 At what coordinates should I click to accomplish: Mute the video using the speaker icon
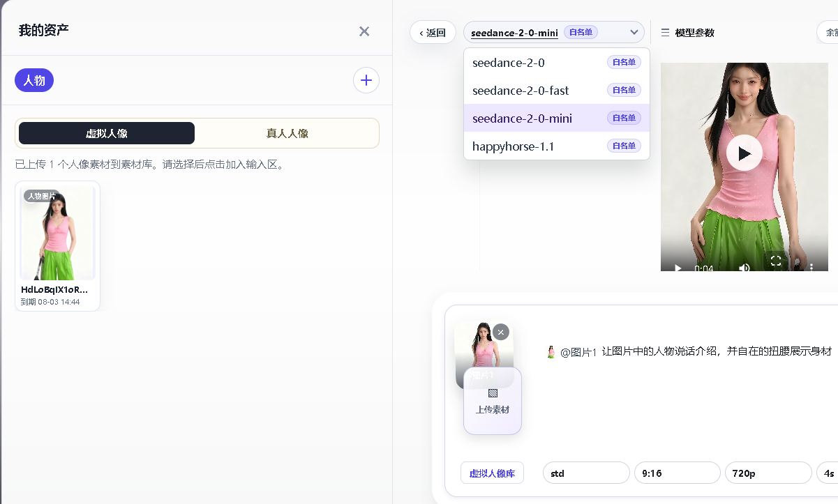(745, 268)
